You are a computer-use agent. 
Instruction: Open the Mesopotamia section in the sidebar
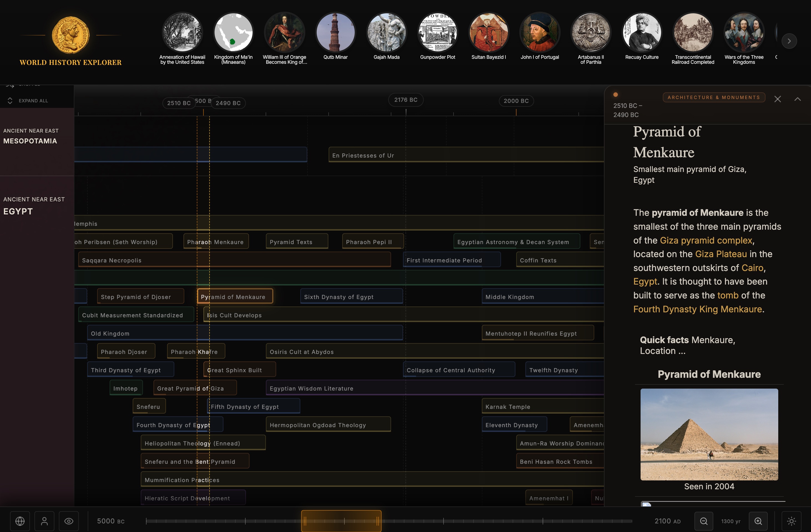(30, 141)
